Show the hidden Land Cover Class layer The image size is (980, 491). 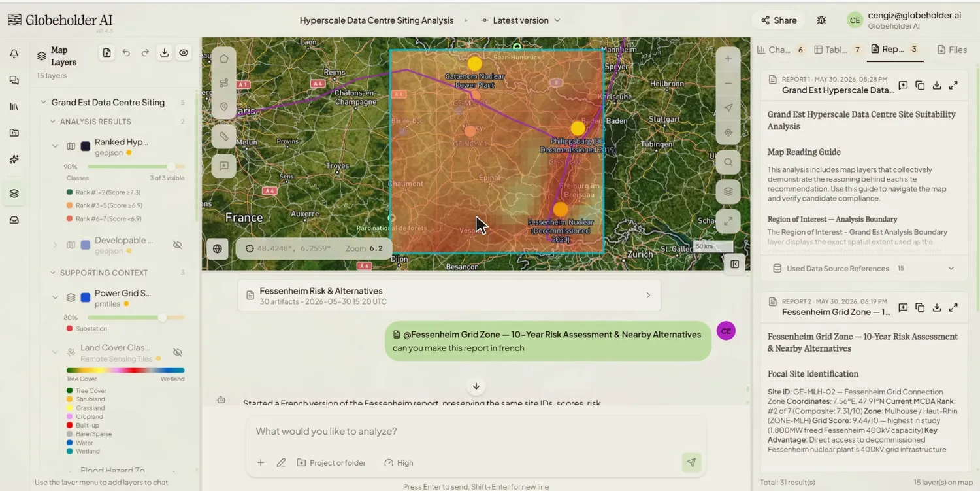pos(177,352)
